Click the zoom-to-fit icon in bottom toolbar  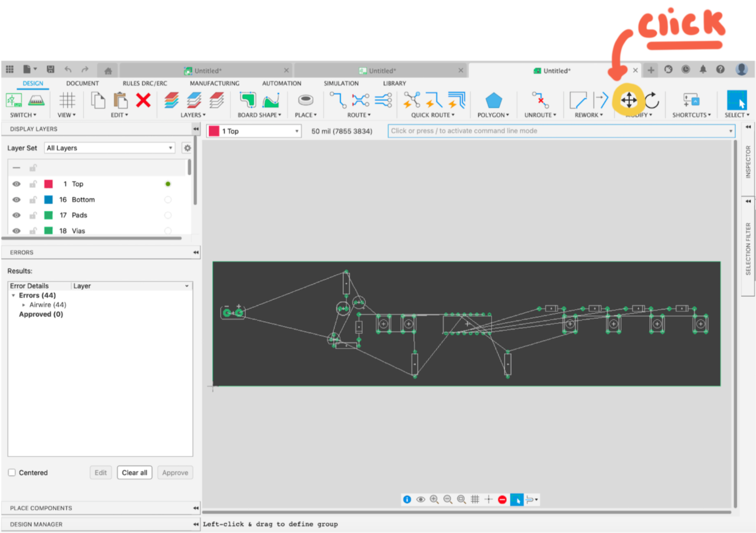click(x=462, y=499)
